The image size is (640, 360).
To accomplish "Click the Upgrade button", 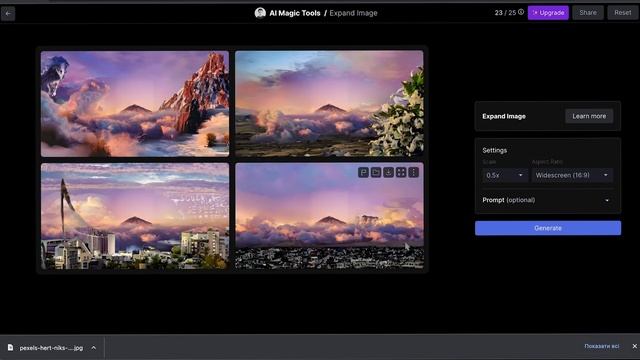I will 548,13.
